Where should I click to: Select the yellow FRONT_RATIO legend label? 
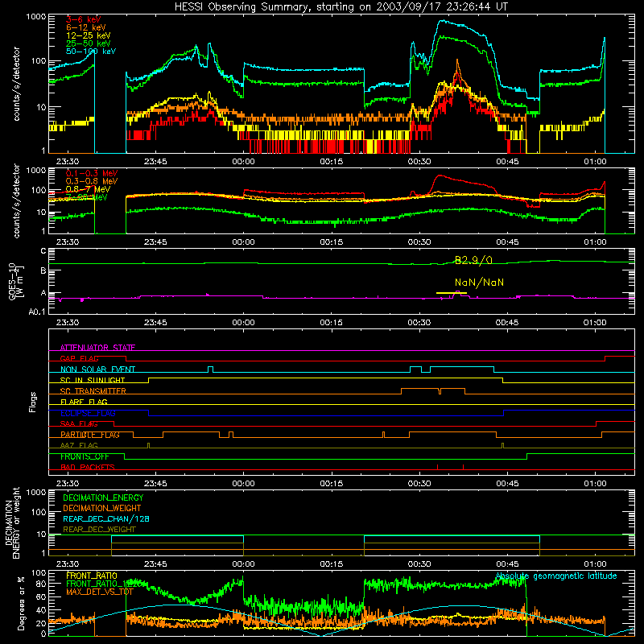[x=92, y=576]
